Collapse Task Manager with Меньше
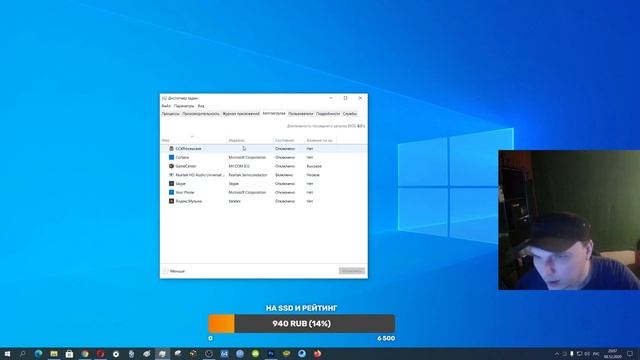The height and width of the screenshot is (360, 640). pyautogui.click(x=174, y=271)
